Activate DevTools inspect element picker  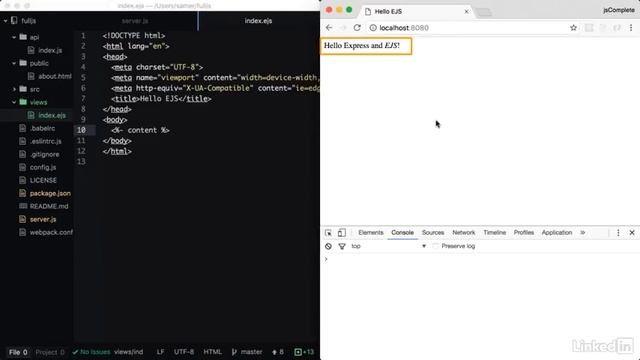coord(329,233)
